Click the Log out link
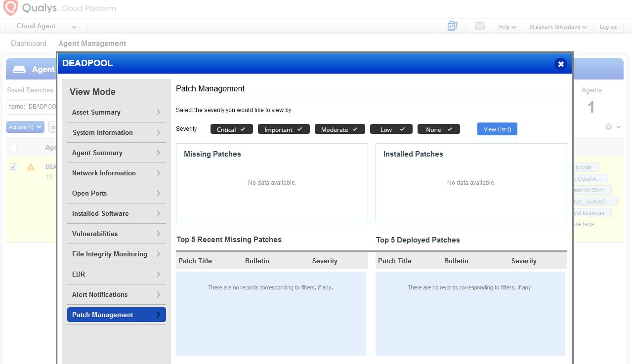 (x=608, y=27)
